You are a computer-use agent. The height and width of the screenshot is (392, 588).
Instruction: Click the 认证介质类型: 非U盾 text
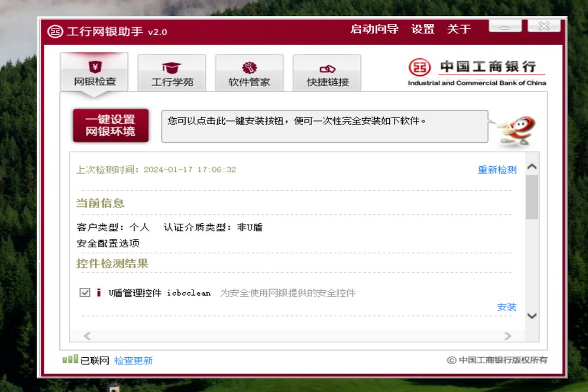(213, 228)
